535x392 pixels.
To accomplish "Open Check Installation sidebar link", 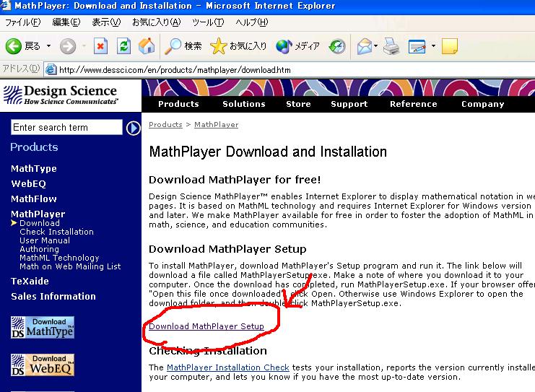I will (x=56, y=232).
